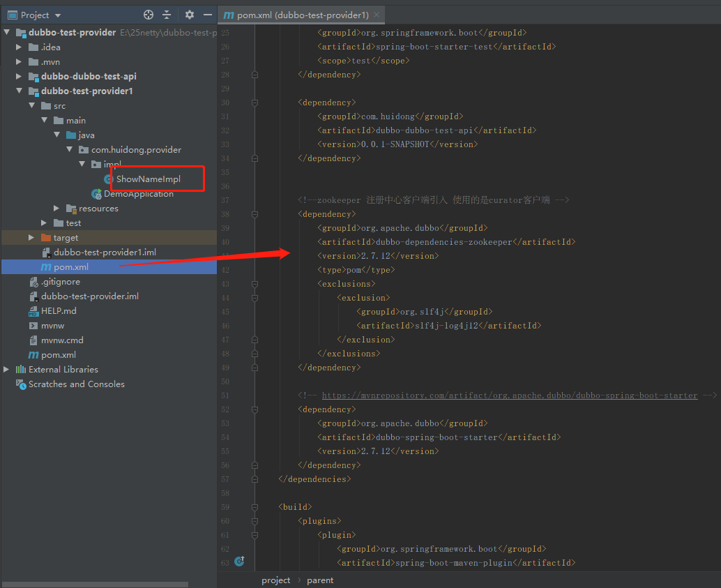Expand the .mvn folder

pyautogui.click(x=19, y=61)
